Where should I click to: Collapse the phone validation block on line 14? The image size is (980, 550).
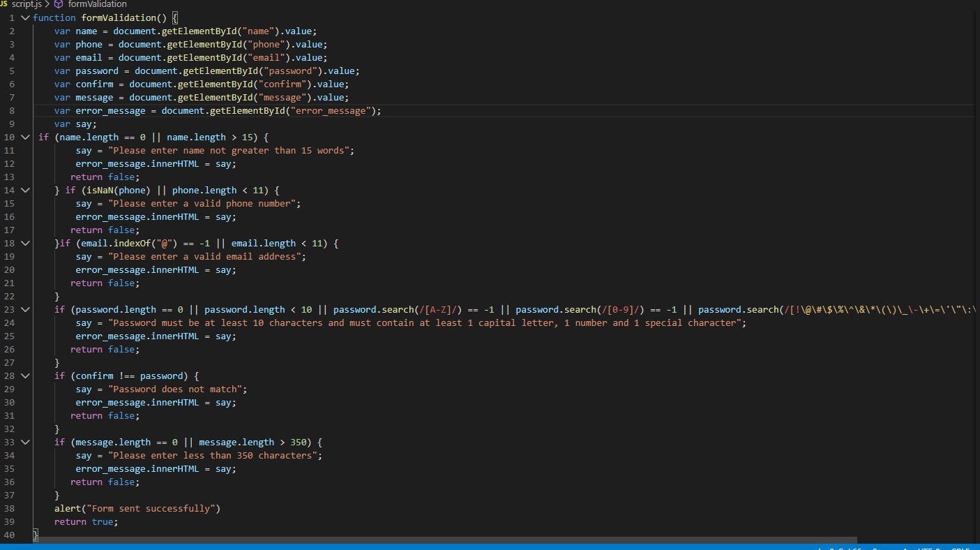click(25, 190)
